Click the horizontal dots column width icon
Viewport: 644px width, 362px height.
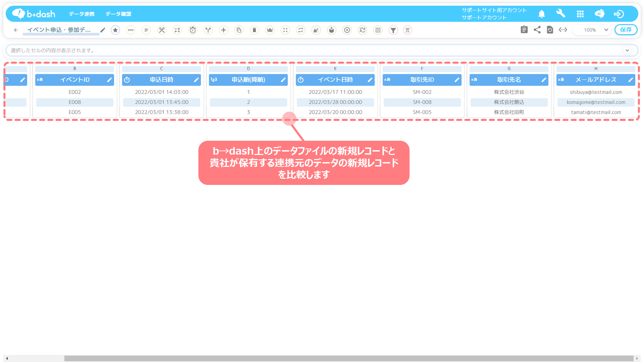[x=131, y=30]
